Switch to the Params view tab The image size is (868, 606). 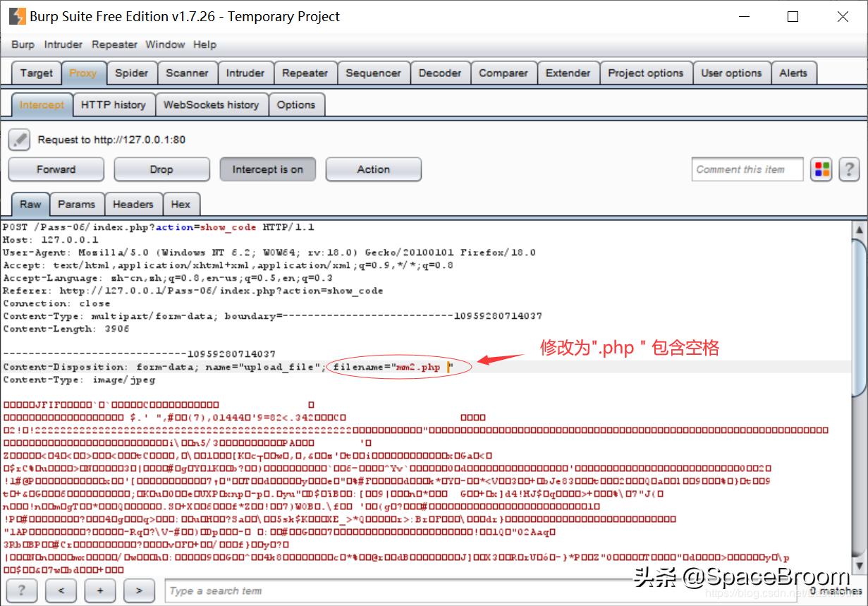[77, 205]
